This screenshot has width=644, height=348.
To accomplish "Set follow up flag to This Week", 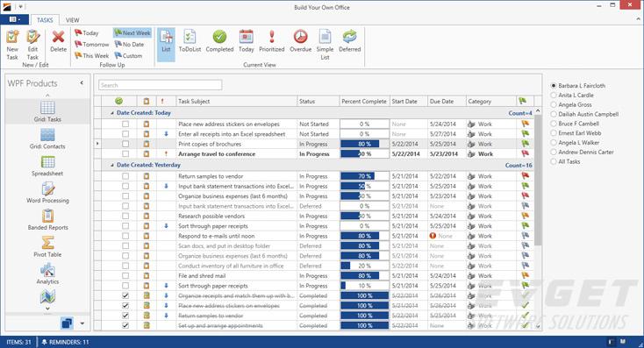I will tap(92, 56).
